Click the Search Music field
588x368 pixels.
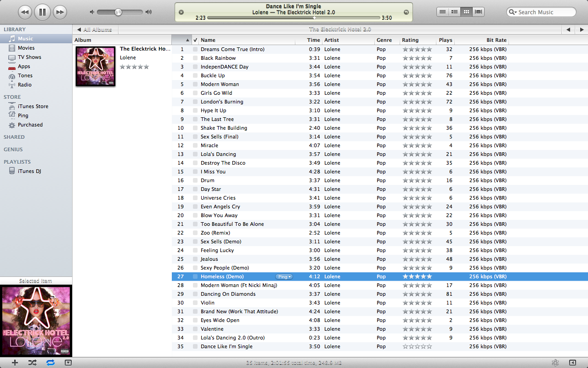[541, 12]
